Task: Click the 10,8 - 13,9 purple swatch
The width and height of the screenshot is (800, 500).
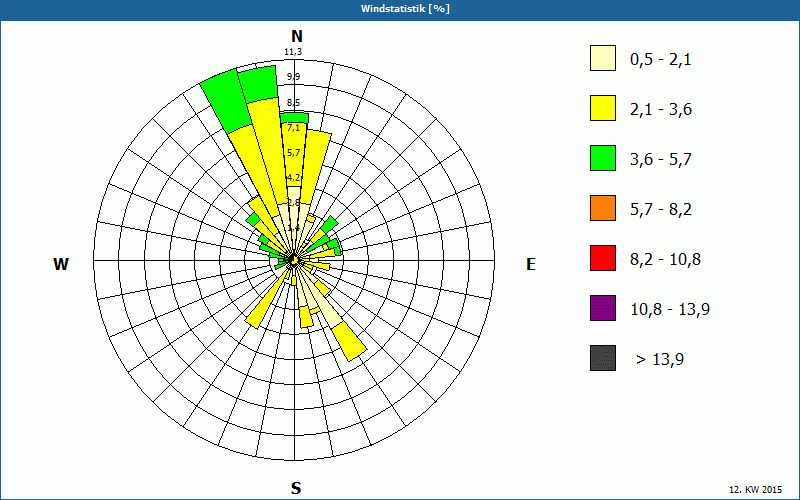Action: (603, 308)
